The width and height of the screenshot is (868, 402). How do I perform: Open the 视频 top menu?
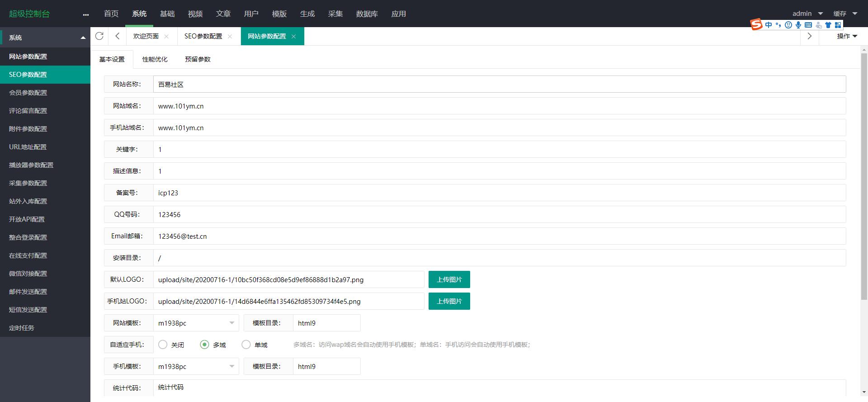195,14
